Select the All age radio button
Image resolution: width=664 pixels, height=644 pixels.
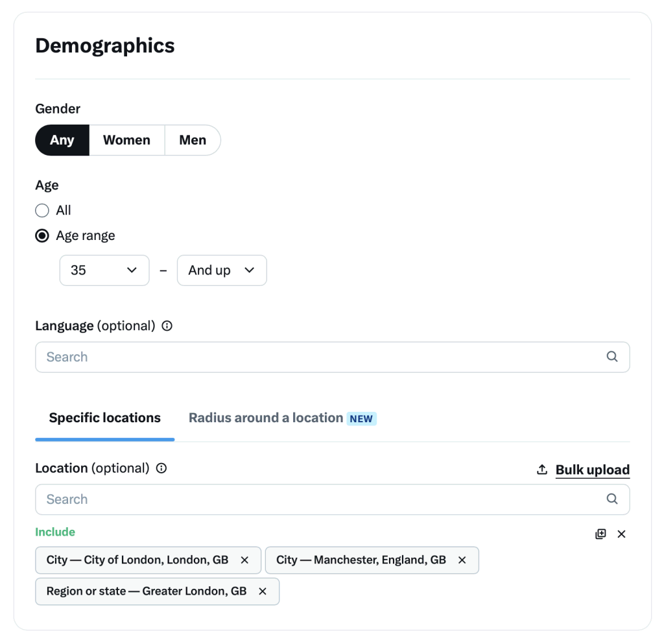coord(42,210)
